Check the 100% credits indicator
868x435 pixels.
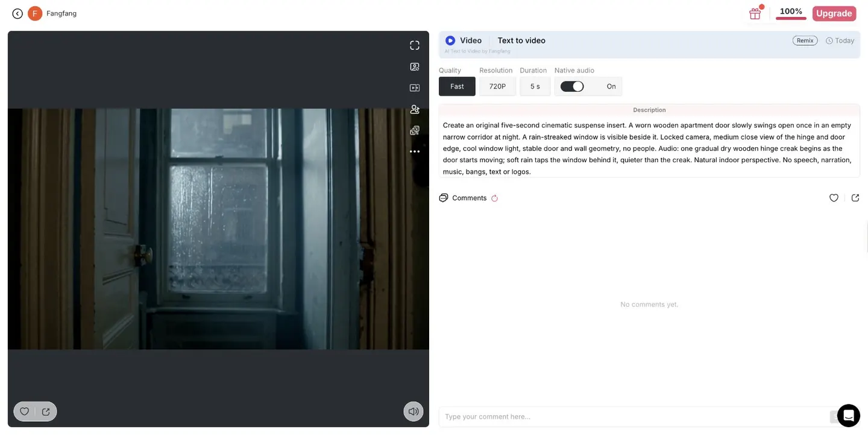click(x=791, y=13)
